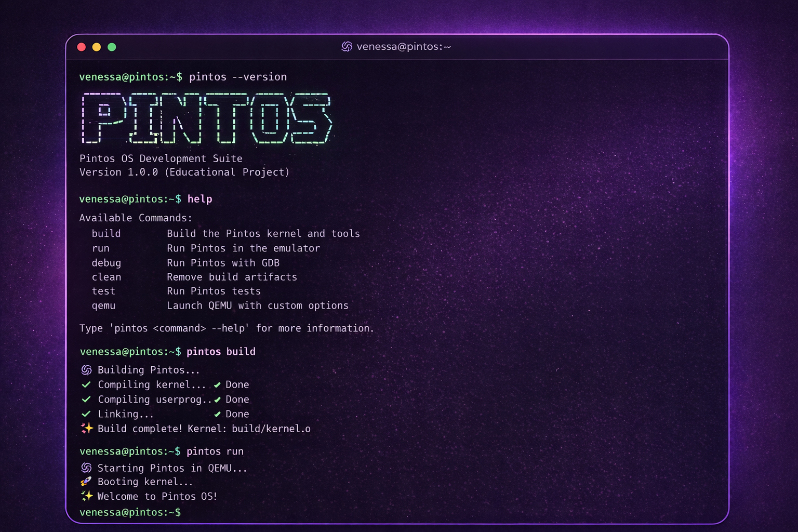Click 'Version 1.0.0 (Educational Project)' line
Image resolution: width=798 pixels, height=532 pixels.
point(184,172)
